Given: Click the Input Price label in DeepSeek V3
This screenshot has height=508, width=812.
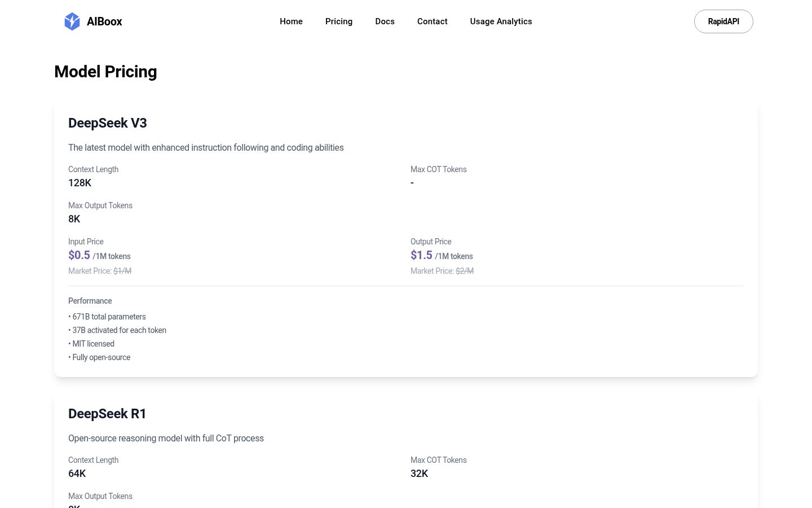Looking at the screenshot, I should point(86,242).
